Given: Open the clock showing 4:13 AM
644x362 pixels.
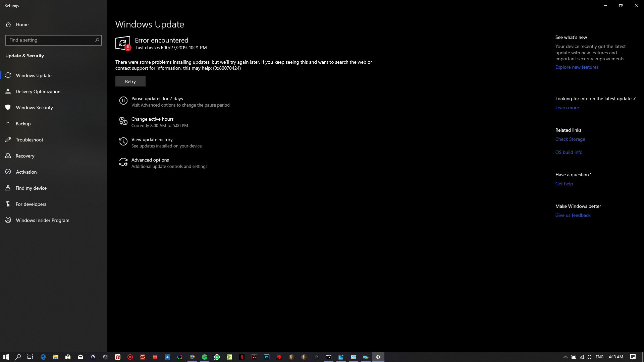Looking at the screenshot, I should pyautogui.click(x=616, y=357).
